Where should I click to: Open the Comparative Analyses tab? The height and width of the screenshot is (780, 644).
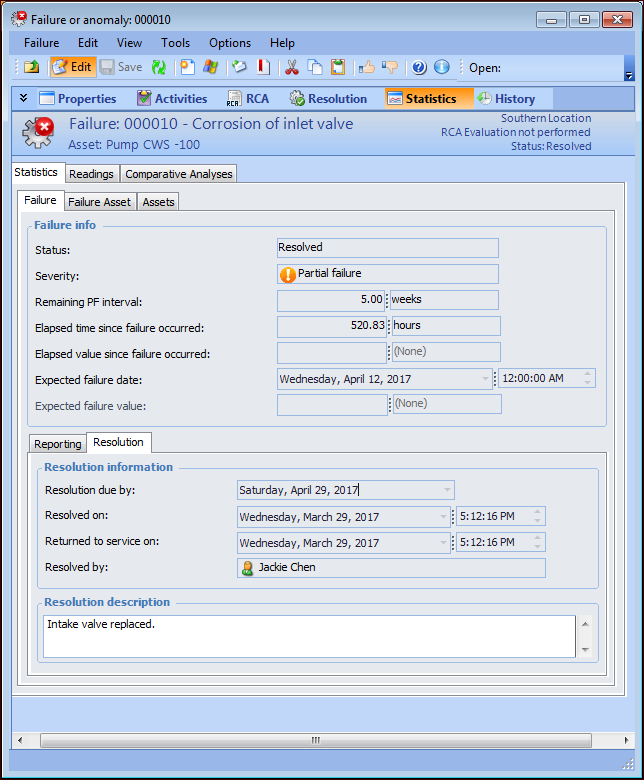(x=179, y=174)
